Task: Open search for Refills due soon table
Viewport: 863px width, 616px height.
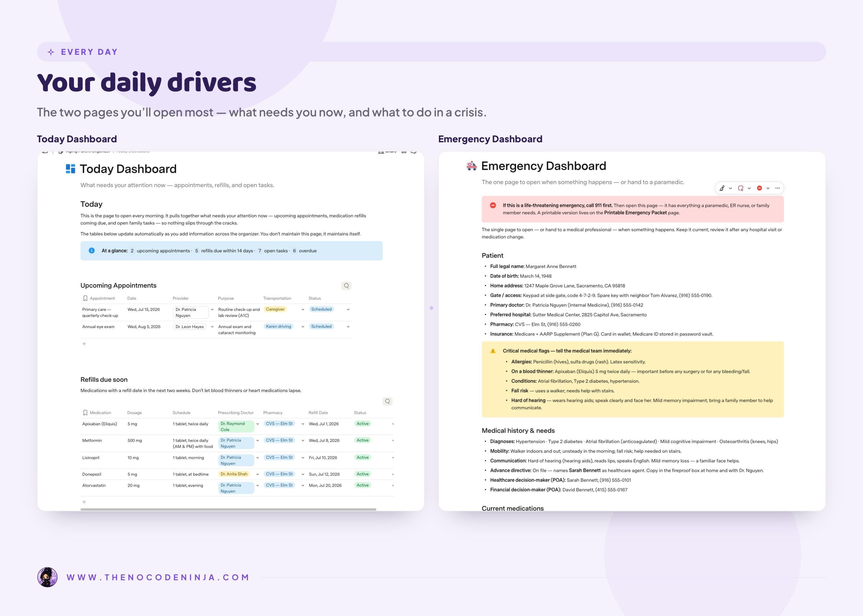Action: (387, 401)
